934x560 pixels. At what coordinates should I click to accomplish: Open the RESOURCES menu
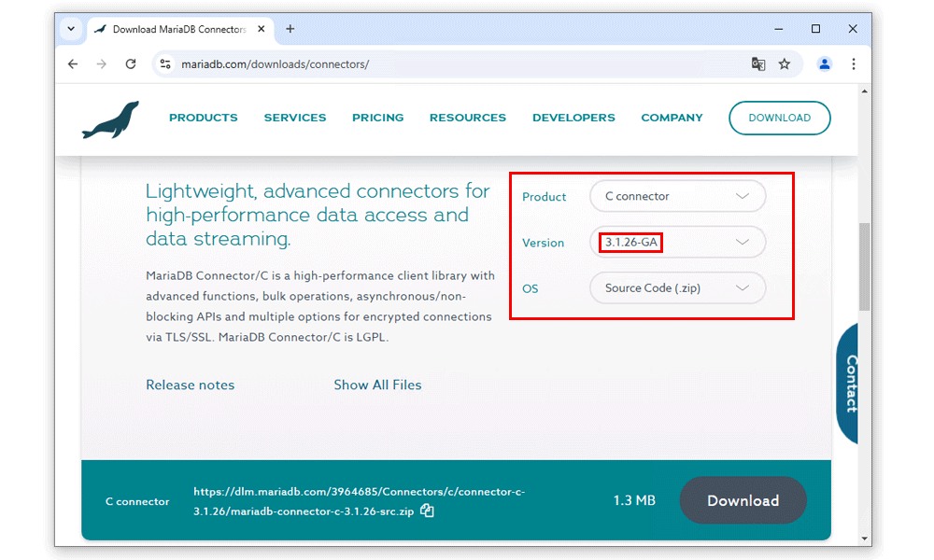(468, 118)
